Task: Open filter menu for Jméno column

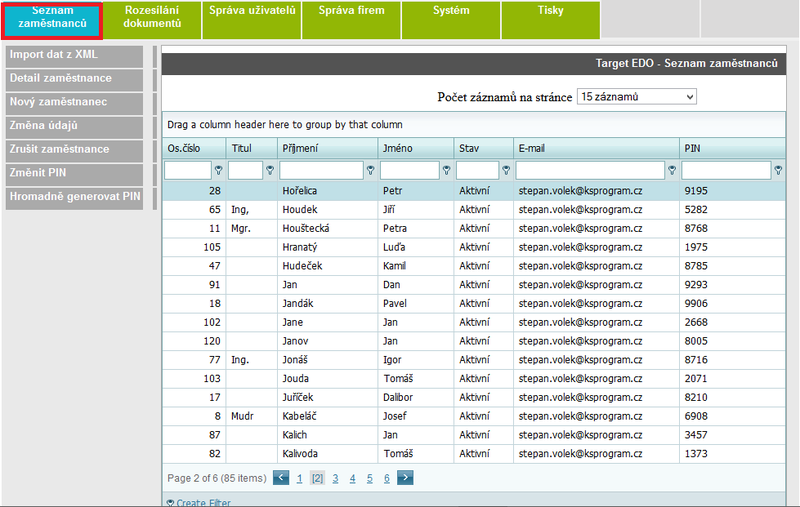Action: pyautogui.click(x=446, y=170)
